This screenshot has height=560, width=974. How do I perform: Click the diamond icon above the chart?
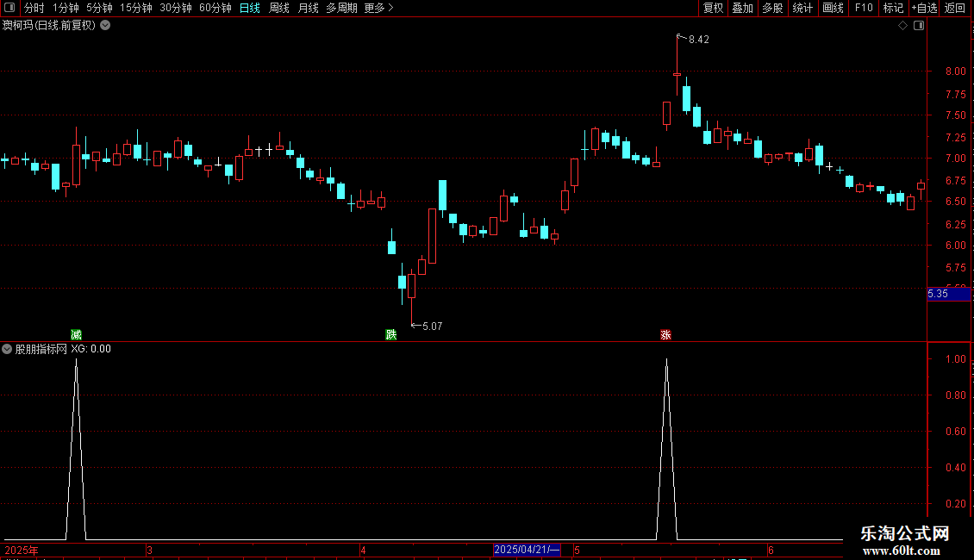click(x=903, y=26)
